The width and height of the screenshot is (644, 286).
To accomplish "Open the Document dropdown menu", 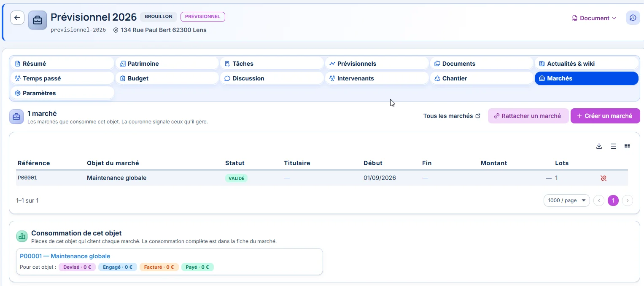I will pyautogui.click(x=594, y=18).
